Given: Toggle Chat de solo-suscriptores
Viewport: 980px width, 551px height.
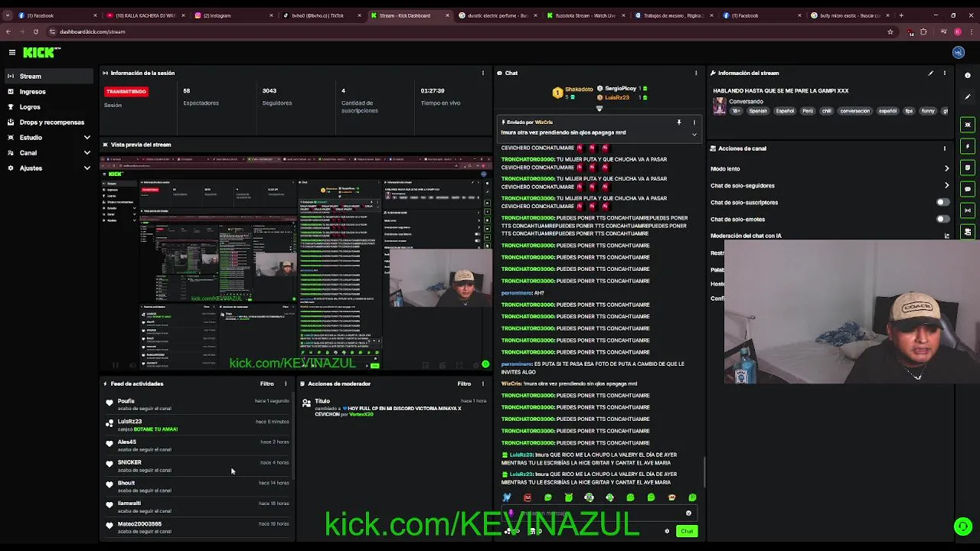Looking at the screenshot, I should 943,202.
